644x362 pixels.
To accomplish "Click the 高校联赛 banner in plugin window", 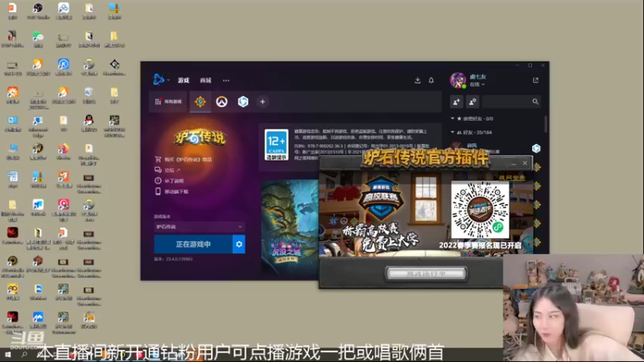I will (381, 200).
